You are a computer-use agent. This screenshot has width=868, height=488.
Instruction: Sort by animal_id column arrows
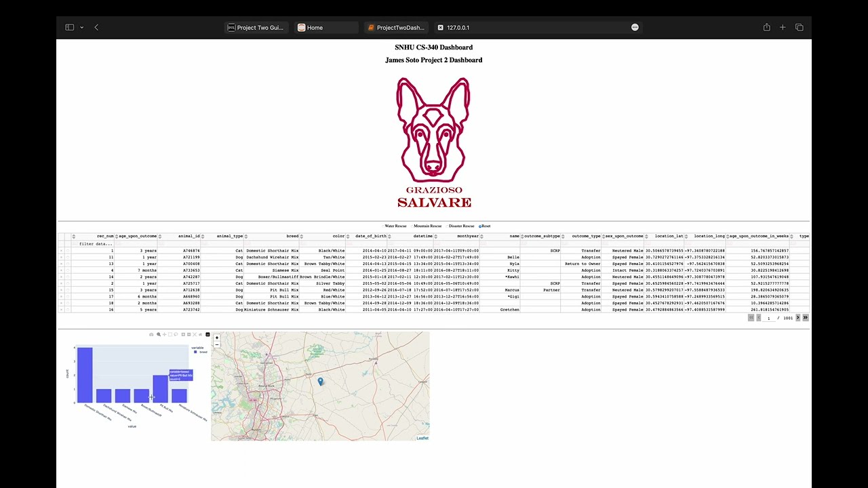pyautogui.click(x=160, y=237)
